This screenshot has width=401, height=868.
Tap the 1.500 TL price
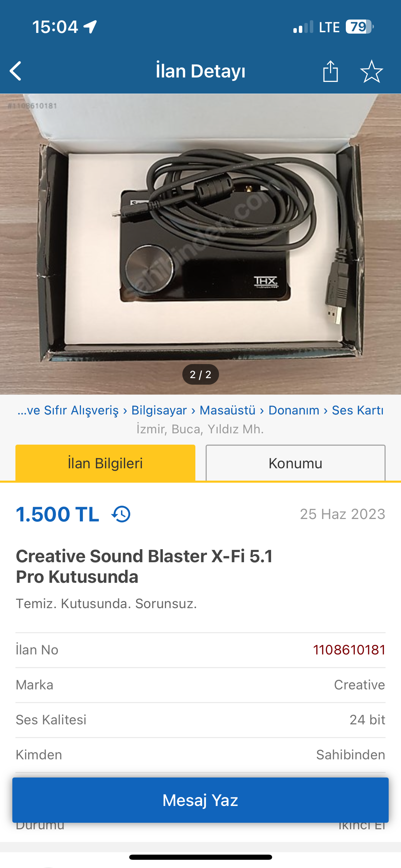(x=58, y=514)
